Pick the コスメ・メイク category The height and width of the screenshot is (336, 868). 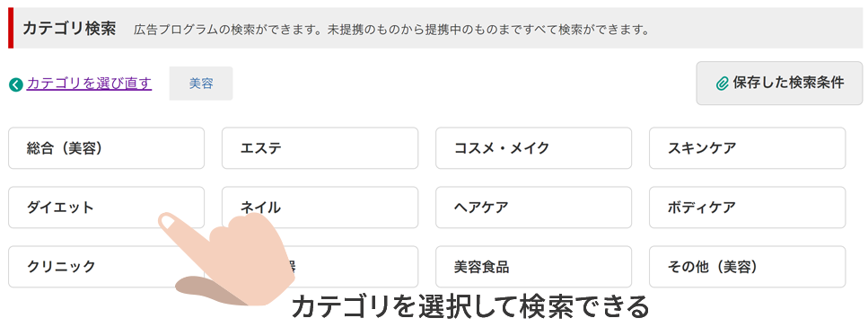[x=534, y=148]
